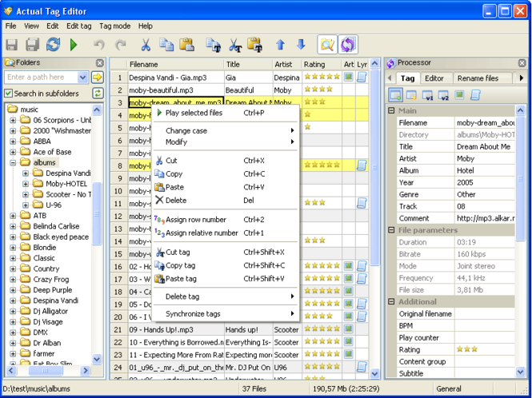Toggle the Processor panel toolbar button
Viewport: 532px width, 398px height.
348,45
